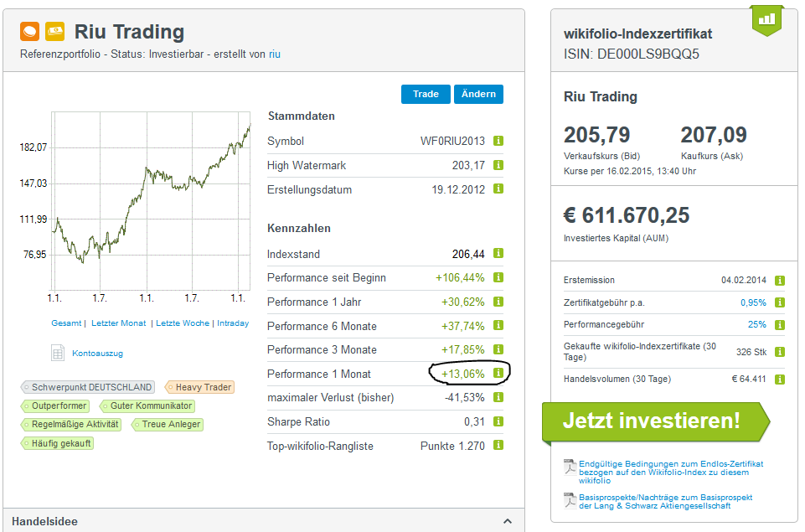Click the Jetzt investieren! button
This screenshot has width=805, height=532.
tap(656, 421)
